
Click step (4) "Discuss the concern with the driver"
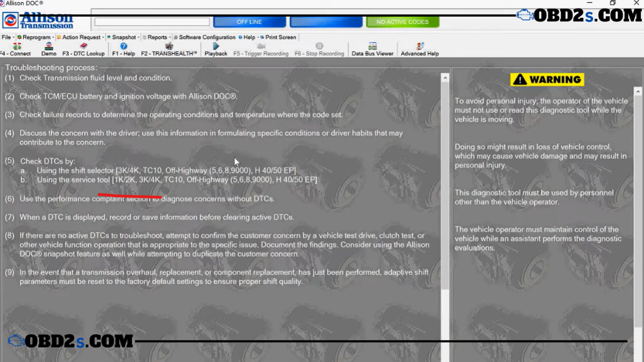(x=204, y=138)
